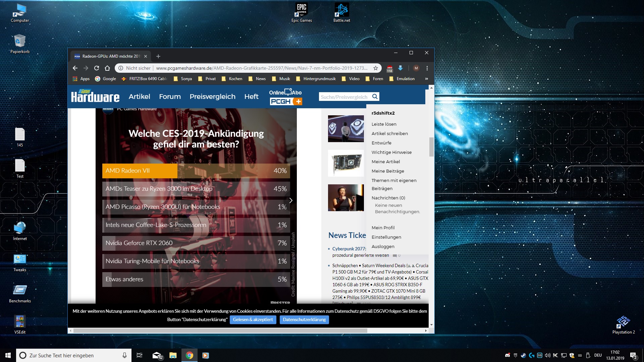Select 'AMDs Teaser zu Ryzen 3000' poll bar
Image resolution: width=644 pixels, height=362 pixels.
pyautogui.click(x=196, y=189)
